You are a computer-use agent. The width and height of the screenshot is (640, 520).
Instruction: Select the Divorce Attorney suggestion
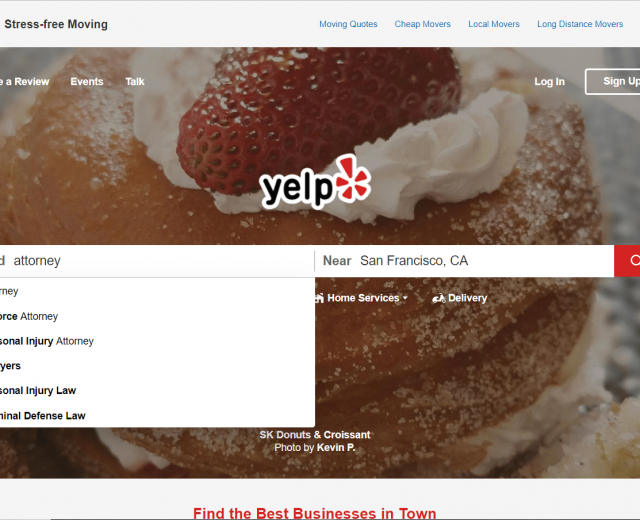tap(158, 316)
